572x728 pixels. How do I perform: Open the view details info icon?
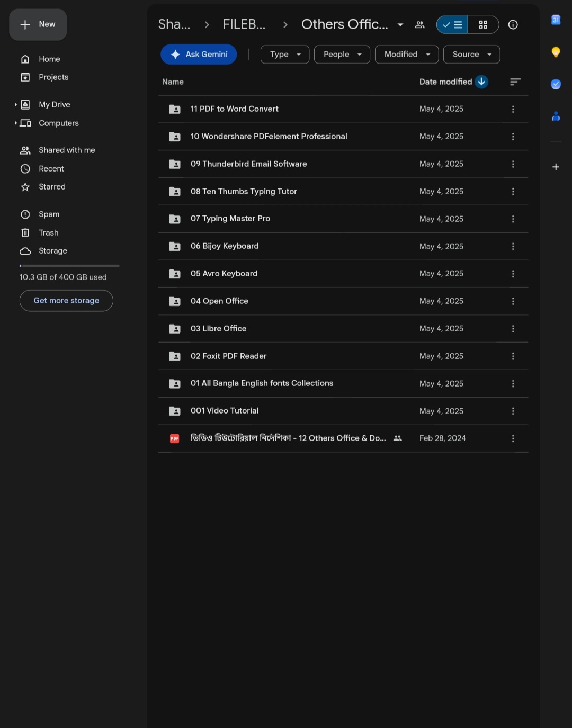click(x=513, y=24)
